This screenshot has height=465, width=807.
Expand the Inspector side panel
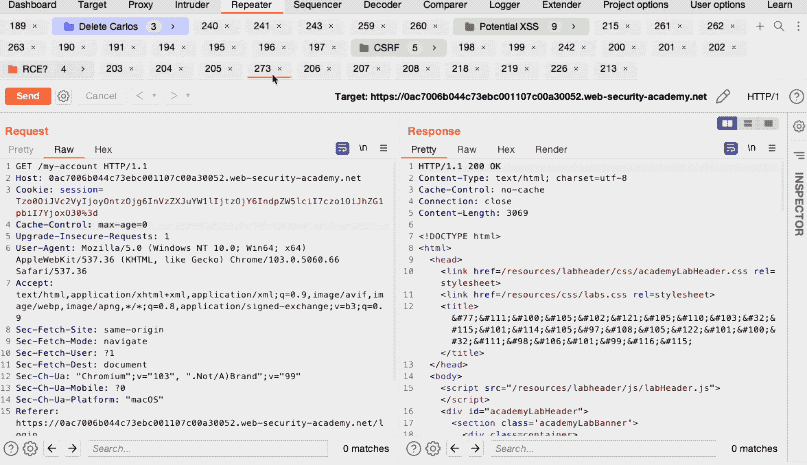point(798,203)
